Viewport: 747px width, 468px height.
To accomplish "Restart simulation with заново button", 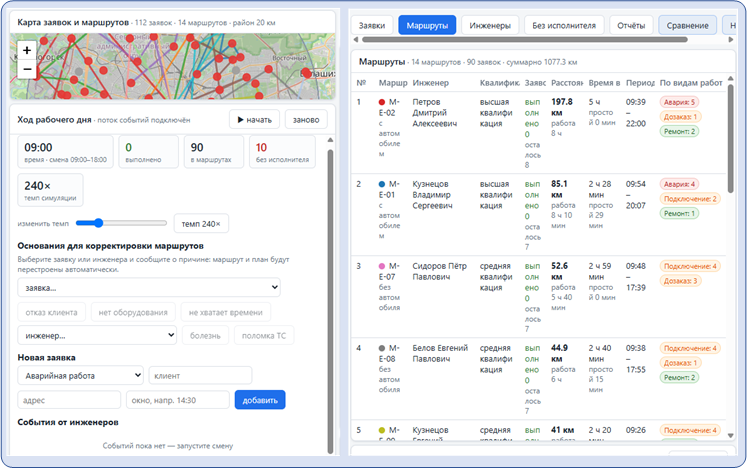I will 306,120.
